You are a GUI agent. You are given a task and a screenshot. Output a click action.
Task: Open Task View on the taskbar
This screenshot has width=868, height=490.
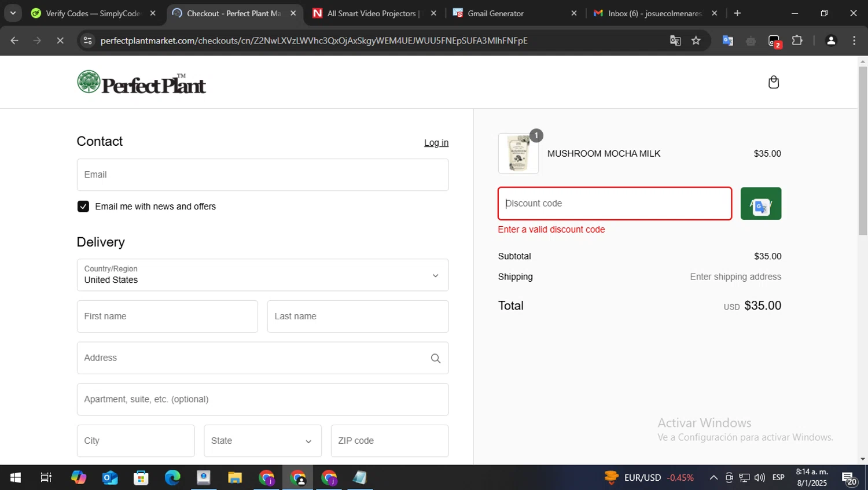coord(46,478)
